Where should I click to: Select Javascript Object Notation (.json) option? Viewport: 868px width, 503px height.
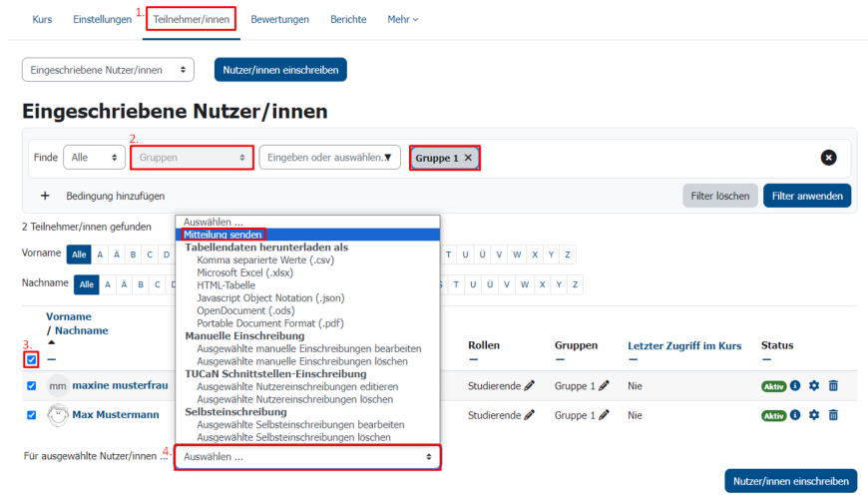(270, 298)
